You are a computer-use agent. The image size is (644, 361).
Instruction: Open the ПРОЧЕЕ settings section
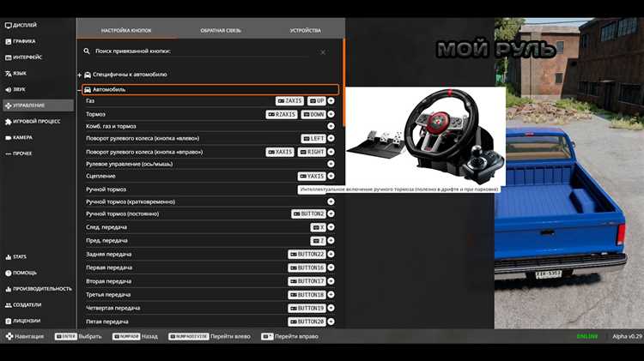[19, 153]
